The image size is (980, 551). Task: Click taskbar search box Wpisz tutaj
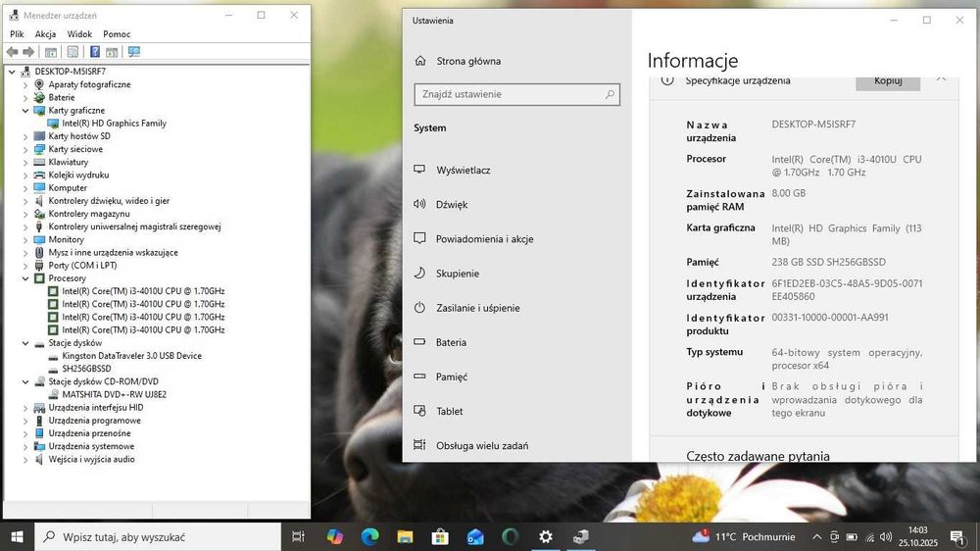point(158,536)
